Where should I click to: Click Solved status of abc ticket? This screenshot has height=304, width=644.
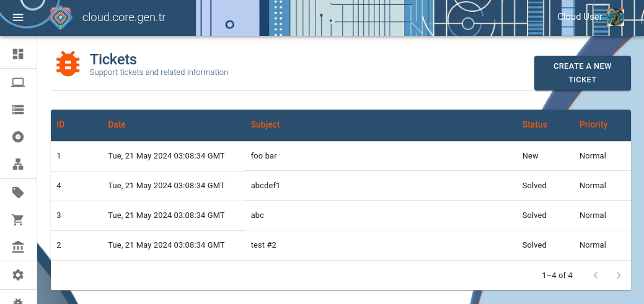[x=534, y=215]
